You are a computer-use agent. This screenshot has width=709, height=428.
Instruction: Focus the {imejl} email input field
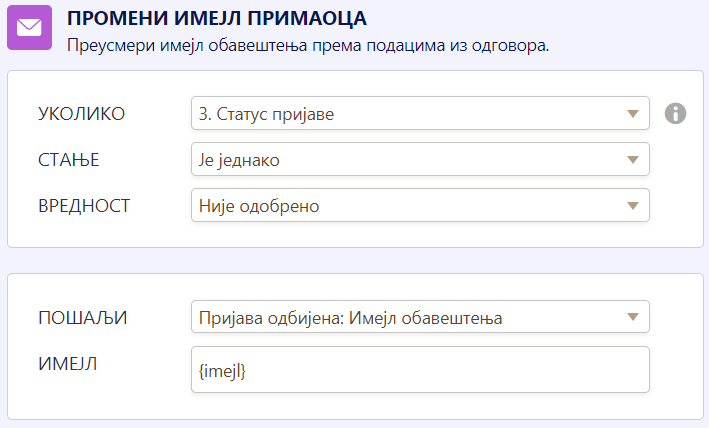(x=419, y=370)
